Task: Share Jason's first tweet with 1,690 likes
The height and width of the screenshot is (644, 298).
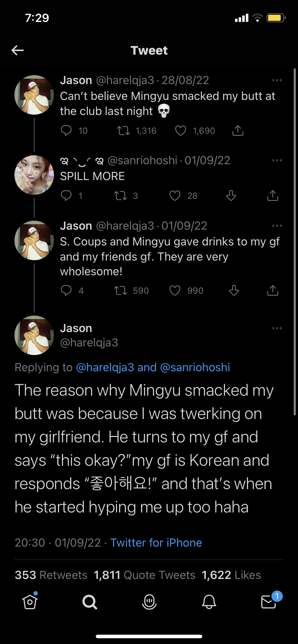Action: tap(238, 130)
